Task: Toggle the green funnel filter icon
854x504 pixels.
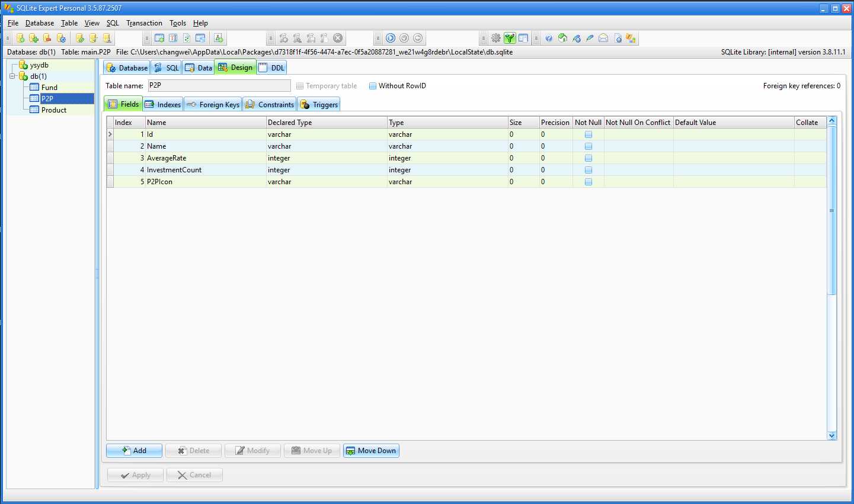Action: point(510,38)
